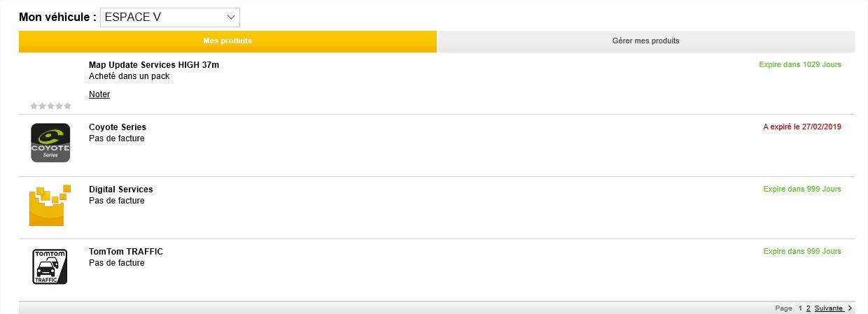Select page 1 in pagination
This screenshot has height=314, width=868.
pyautogui.click(x=800, y=308)
